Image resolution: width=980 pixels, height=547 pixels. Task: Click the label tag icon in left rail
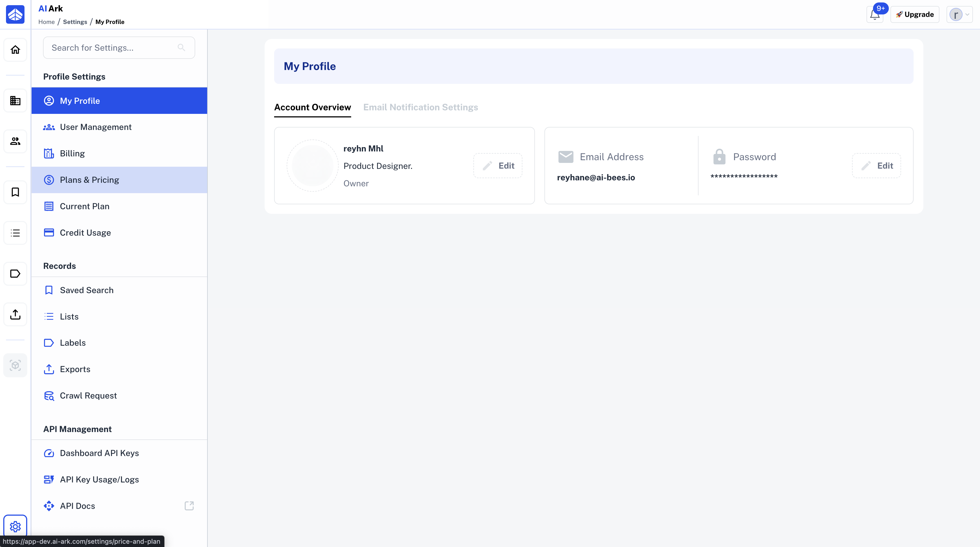(x=15, y=274)
